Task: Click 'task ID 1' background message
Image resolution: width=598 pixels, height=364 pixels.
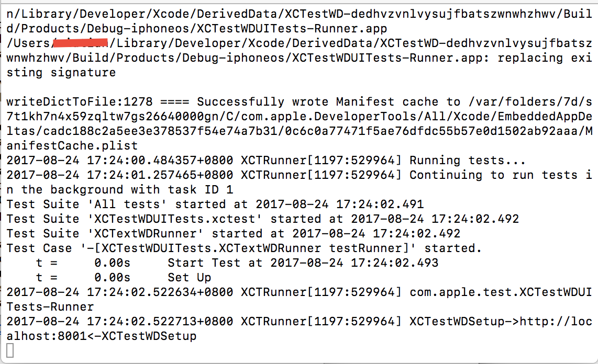Action: coord(201,190)
